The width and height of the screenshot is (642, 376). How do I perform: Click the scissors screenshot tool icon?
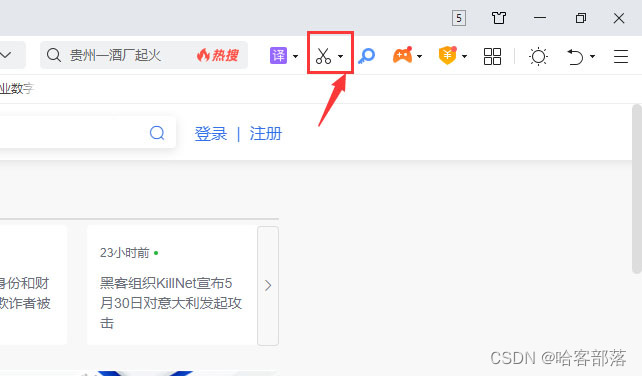[x=323, y=56]
